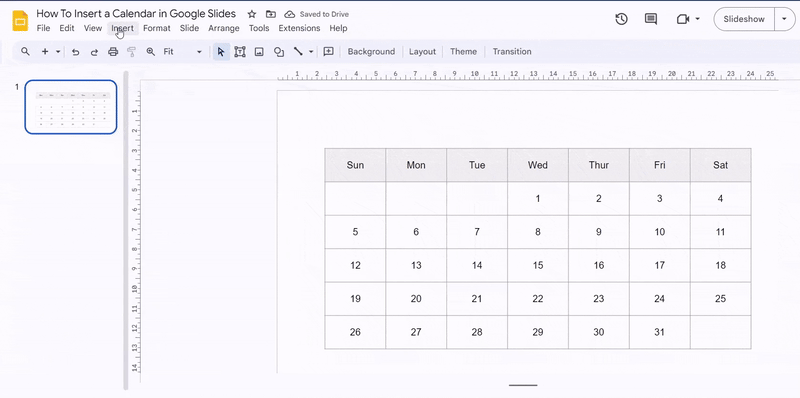800x398 pixels.
Task: Open the Arrange menu
Action: pyautogui.click(x=223, y=28)
